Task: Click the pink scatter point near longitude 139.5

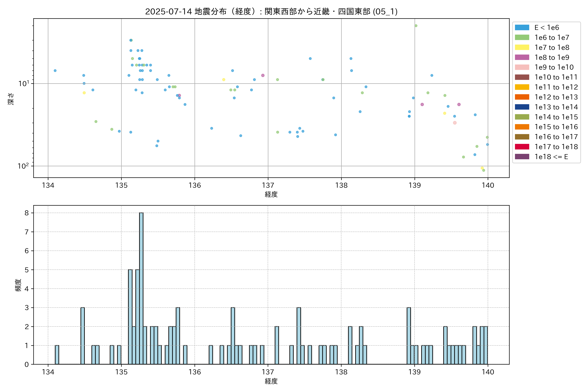Action: (455, 123)
